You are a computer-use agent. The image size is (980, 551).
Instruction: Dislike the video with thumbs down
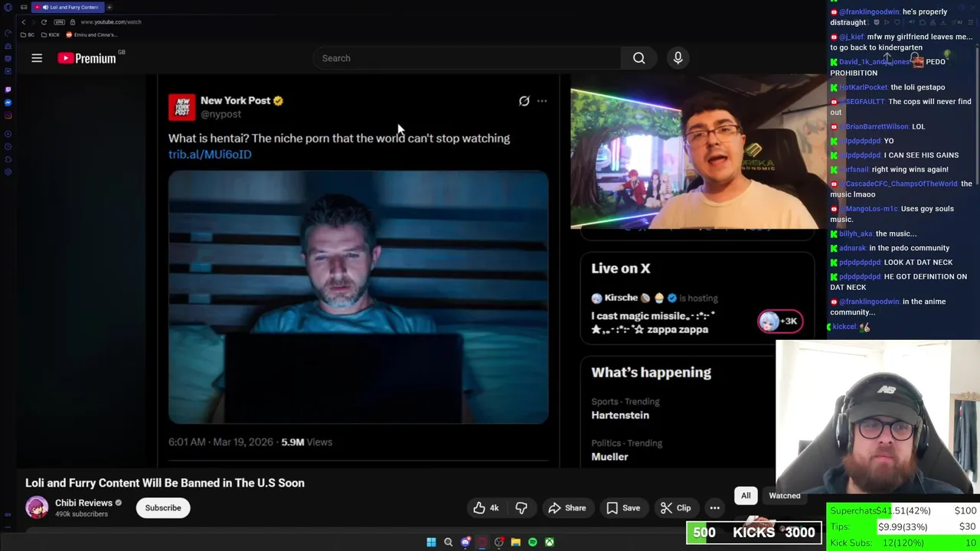tap(521, 508)
